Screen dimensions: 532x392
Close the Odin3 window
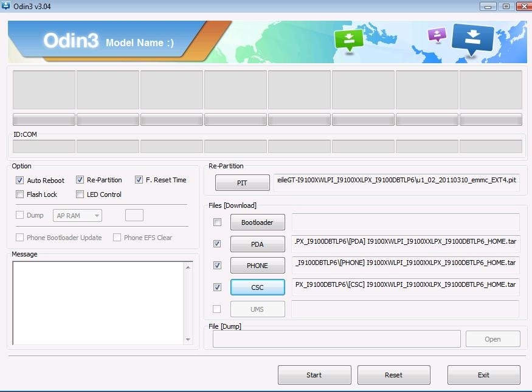point(524,7)
